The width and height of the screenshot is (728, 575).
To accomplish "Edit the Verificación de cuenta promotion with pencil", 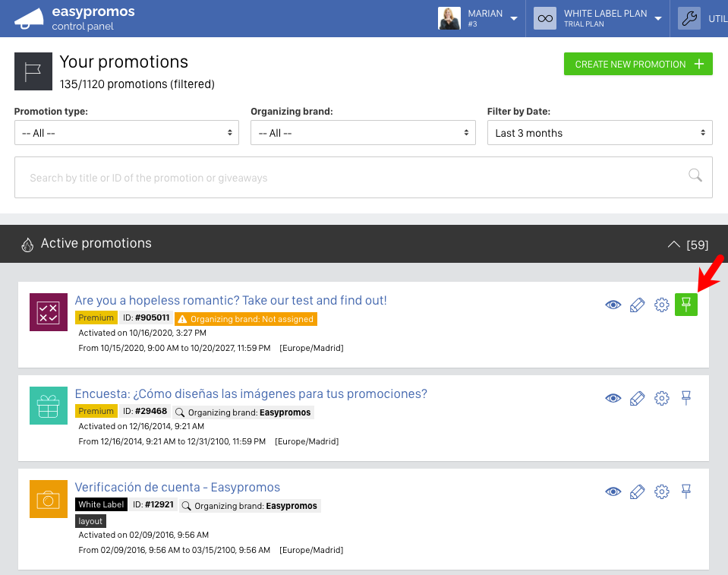I will (x=637, y=491).
